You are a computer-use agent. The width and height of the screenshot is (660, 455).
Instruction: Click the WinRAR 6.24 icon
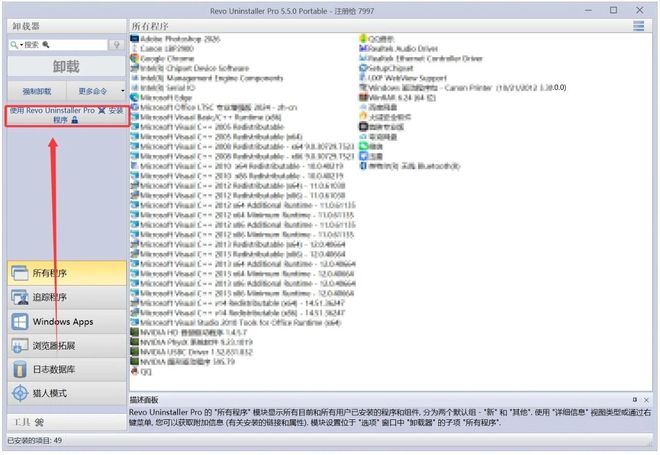pyautogui.click(x=363, y=98)
